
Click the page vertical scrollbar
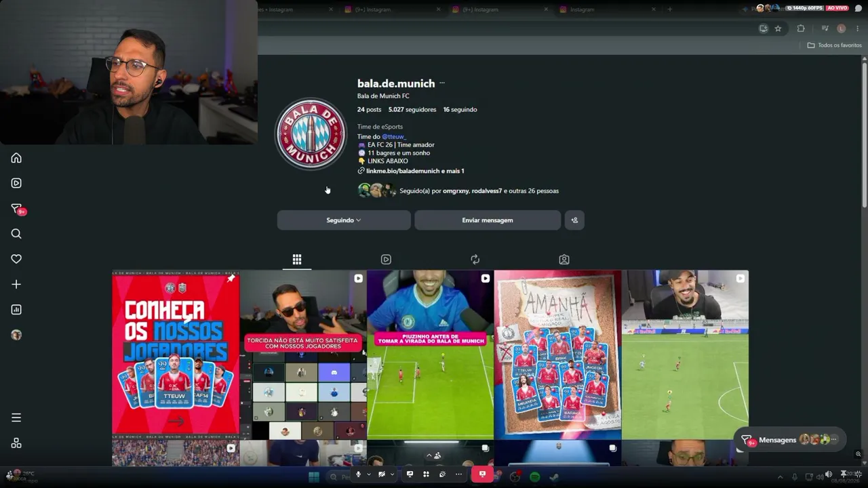[x=864, y=134]
